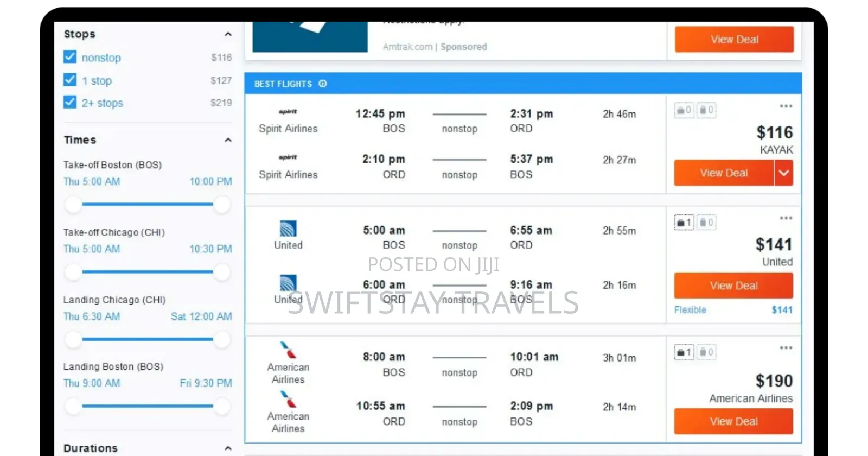This screenshot has width=868, height=456.
Task: Click the United logo on the 6:00 am flight
Action: point(288,283)
